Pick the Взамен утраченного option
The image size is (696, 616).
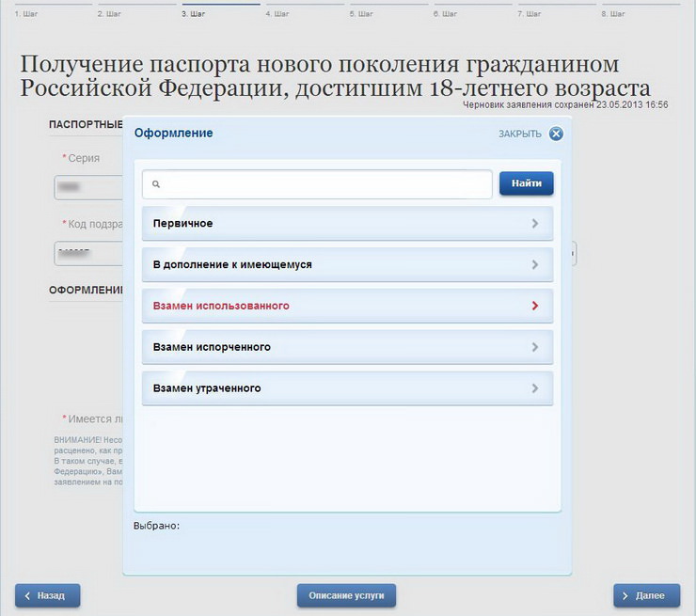pos(207,388)
